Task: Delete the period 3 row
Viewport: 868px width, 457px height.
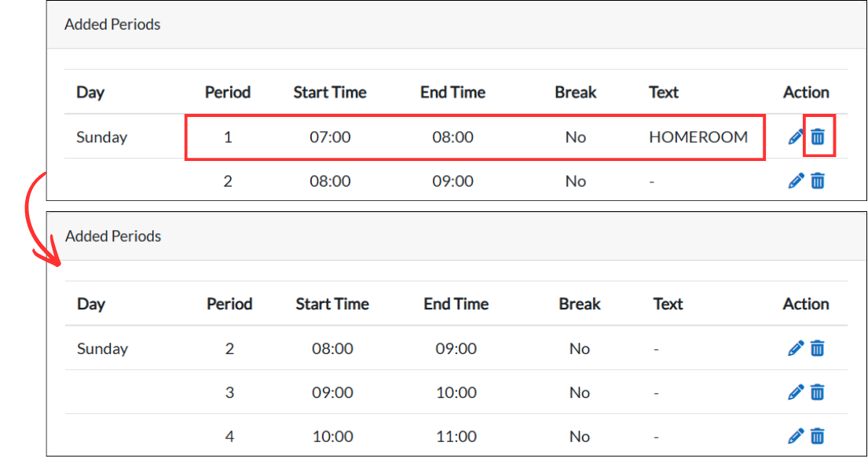Action: 817,393
